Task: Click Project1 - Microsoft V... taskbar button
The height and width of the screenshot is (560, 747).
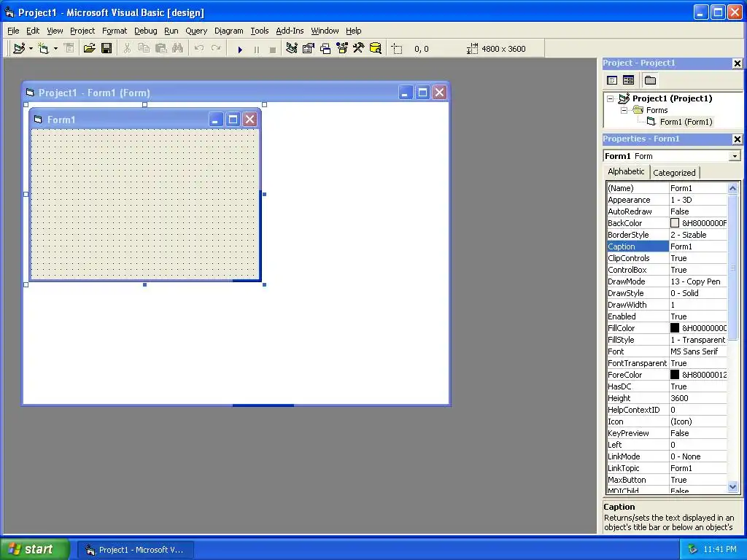Action: pyautogui.click(x=136, y=550)
